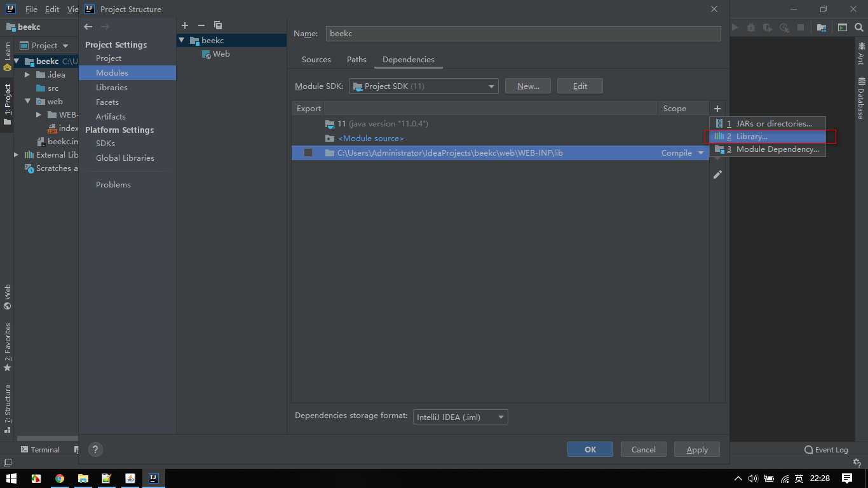Switch to the Sources tab
The width and height of the screenshot is (868, 488).
(316, 59)
